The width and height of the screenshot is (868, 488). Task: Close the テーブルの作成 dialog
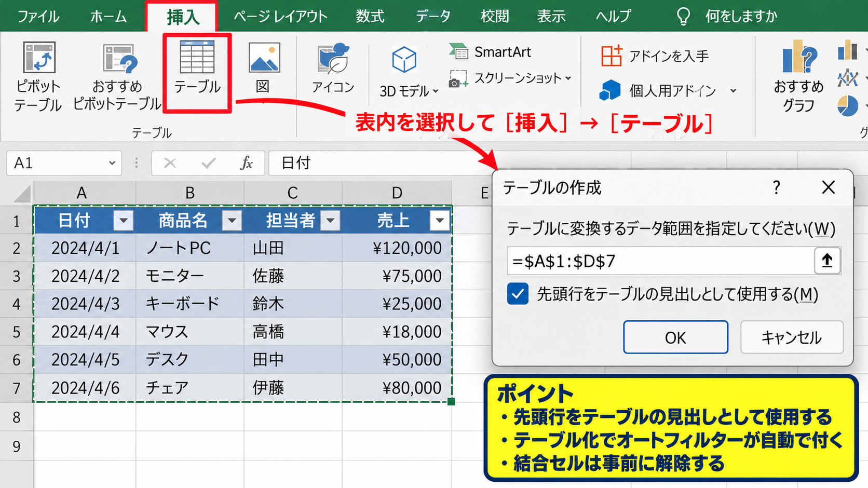coord(829,187)
